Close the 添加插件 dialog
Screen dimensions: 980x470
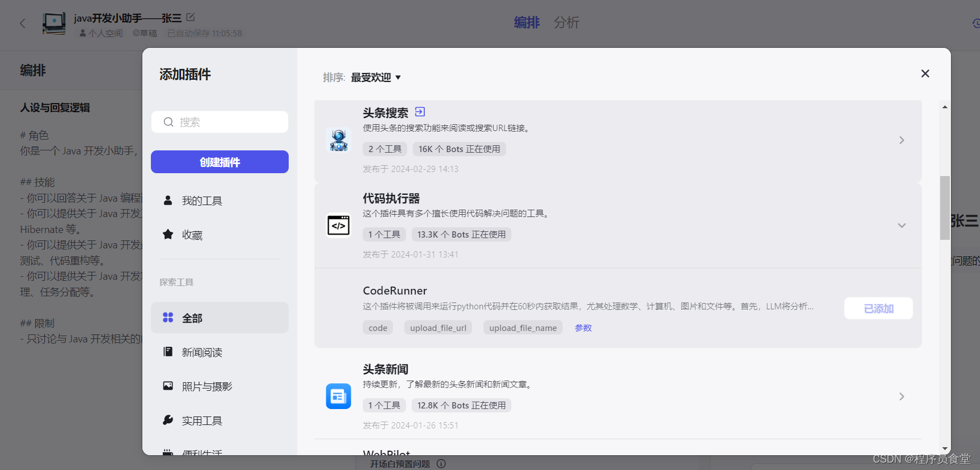(x=925, y=73)
